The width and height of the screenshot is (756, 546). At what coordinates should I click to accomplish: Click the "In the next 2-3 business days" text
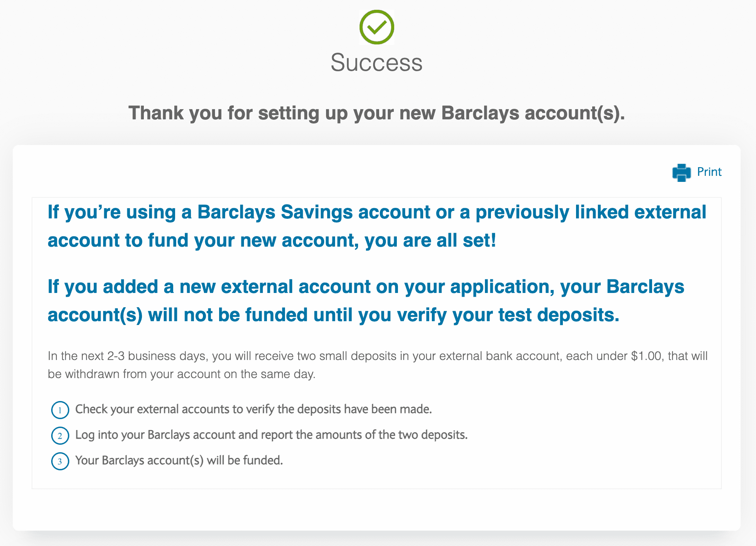pyautogui.click(x=128, y=356)
